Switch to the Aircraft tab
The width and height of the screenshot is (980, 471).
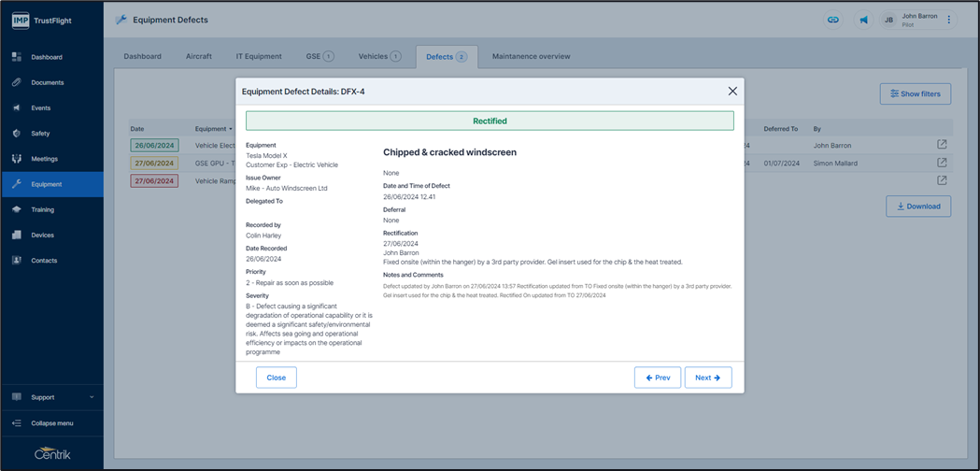[x=199, y=56]
